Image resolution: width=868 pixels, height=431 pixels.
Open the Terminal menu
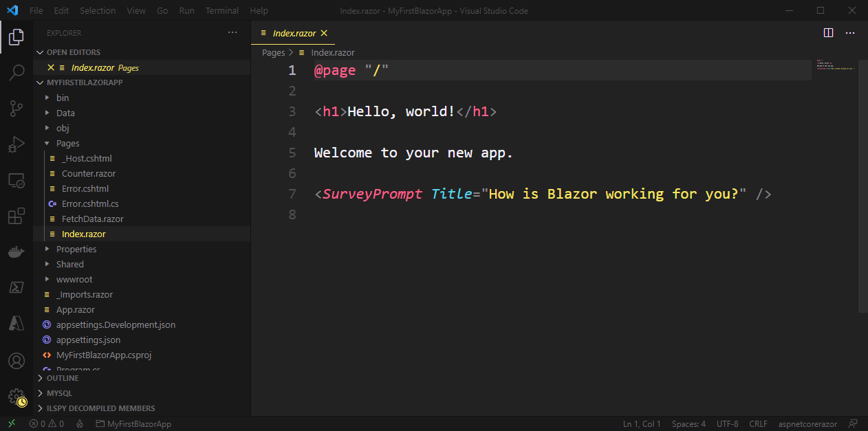222,11
